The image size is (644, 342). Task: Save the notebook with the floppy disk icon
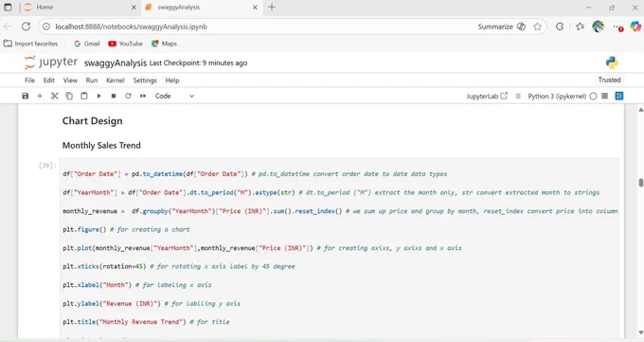pyautogui.click(x=25, y=96)
